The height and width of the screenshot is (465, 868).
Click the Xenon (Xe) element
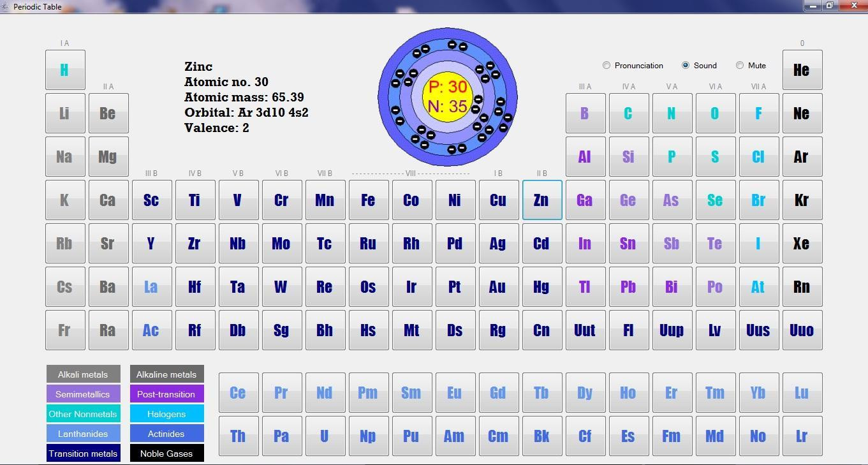click(802, 244)
